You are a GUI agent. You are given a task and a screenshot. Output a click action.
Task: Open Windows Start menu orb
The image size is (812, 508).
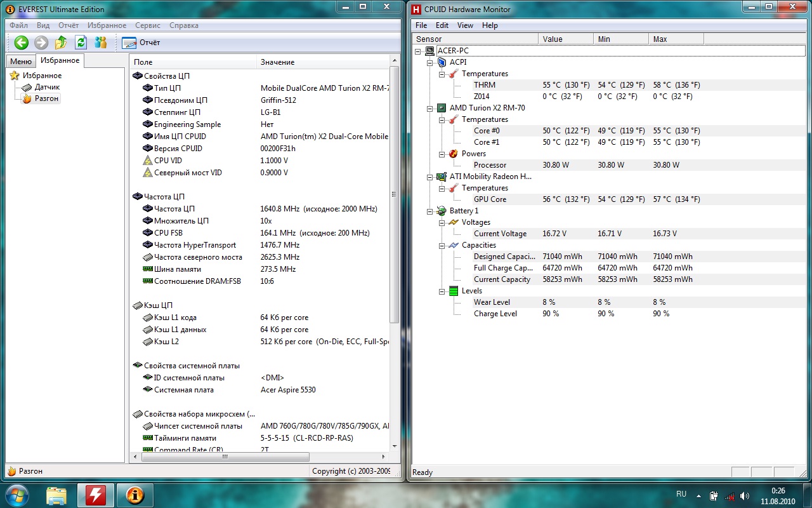coord(17,494)
